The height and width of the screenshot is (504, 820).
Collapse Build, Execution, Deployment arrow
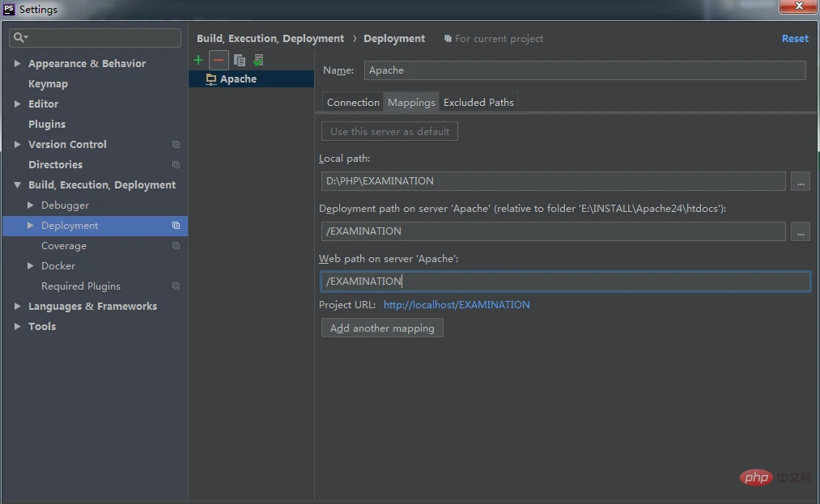pos(17,185)
